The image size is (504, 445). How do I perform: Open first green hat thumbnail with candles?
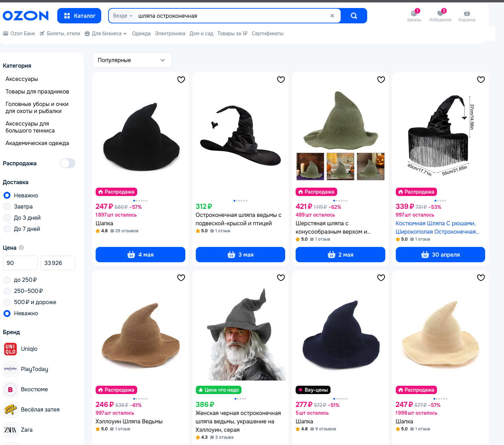[x=310, y=166]
